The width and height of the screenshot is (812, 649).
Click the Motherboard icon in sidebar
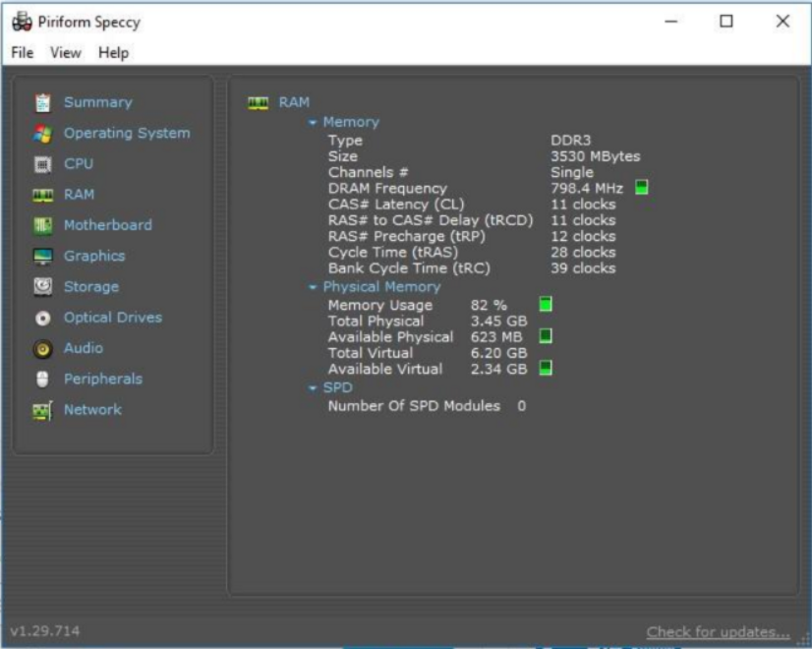42,226
